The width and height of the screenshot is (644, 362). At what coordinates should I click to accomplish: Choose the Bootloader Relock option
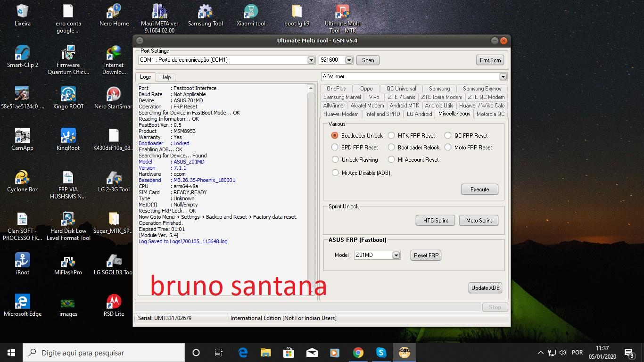(x=413, y=147)
